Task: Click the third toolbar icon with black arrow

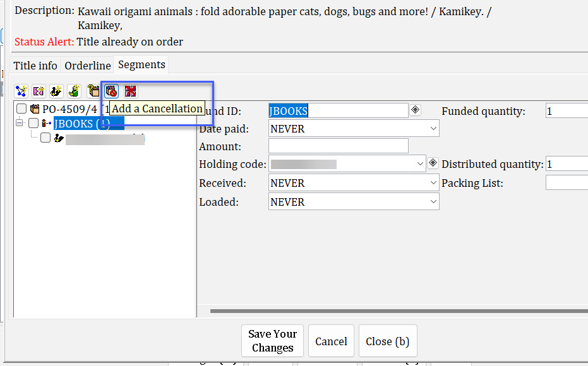Action: (x=56, y=91)
